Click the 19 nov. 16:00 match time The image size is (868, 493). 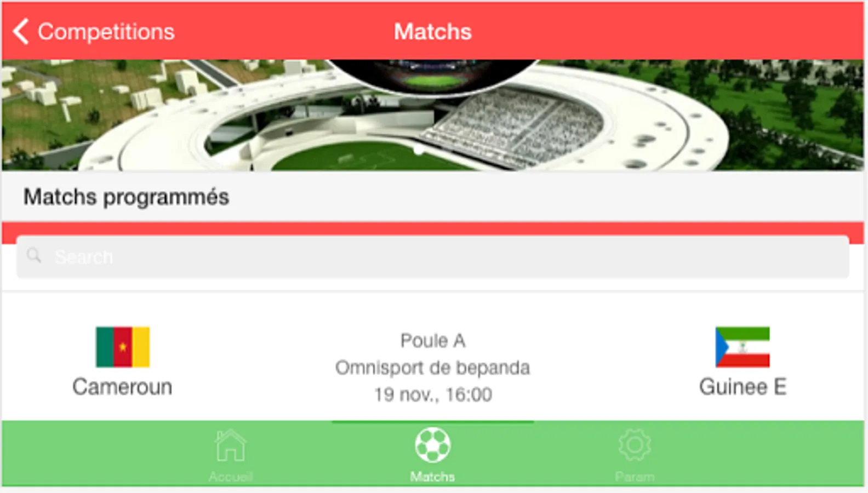tap(433, 394)
